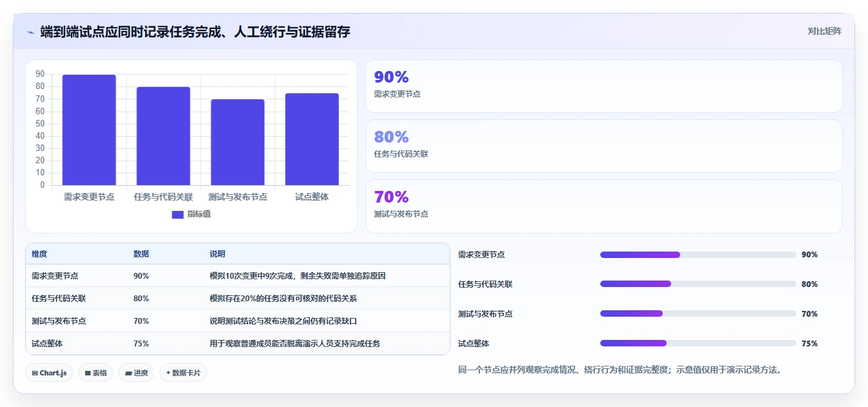Click the 数据 column header
868x407 pixels.
tap(141, 254)
